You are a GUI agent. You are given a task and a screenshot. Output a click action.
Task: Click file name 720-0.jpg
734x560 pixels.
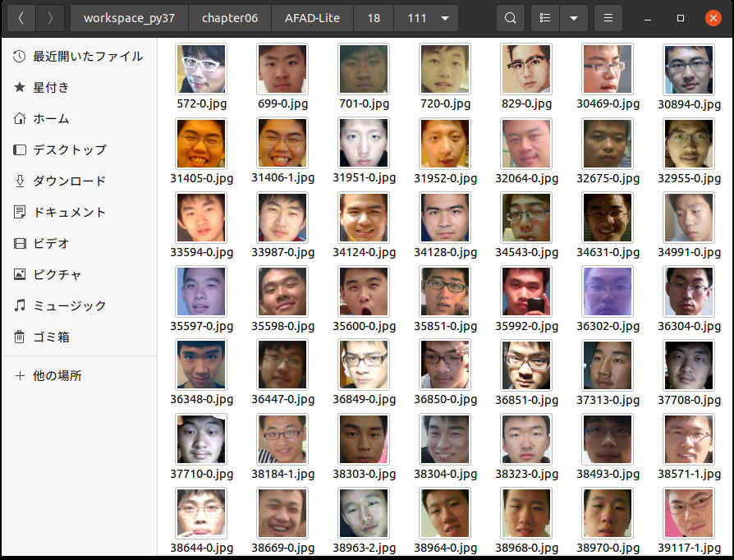(x=445, y=103)
